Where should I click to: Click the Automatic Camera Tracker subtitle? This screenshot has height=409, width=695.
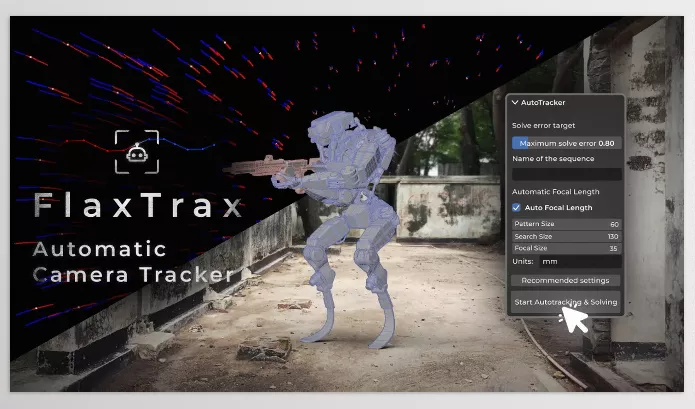coord(133,262)
